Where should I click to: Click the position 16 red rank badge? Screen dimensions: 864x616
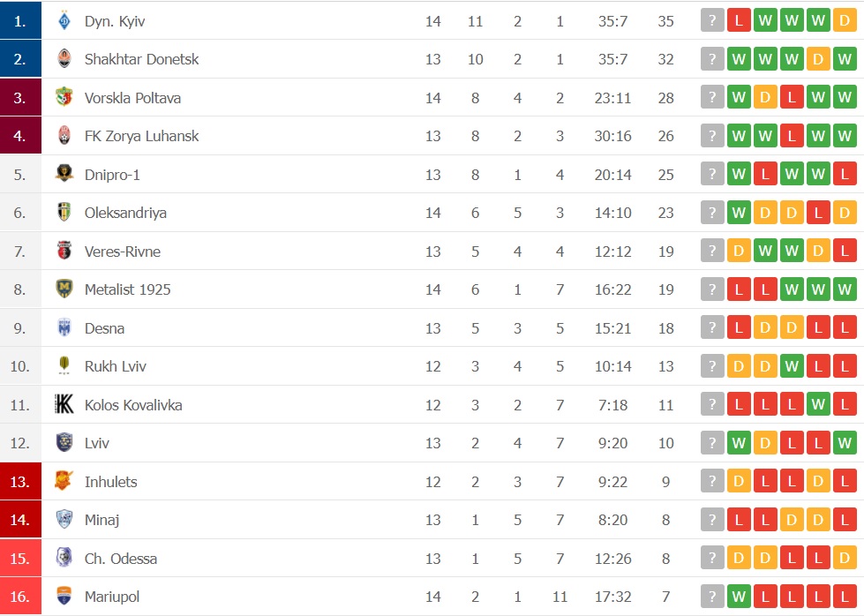(x=20, y=597)
